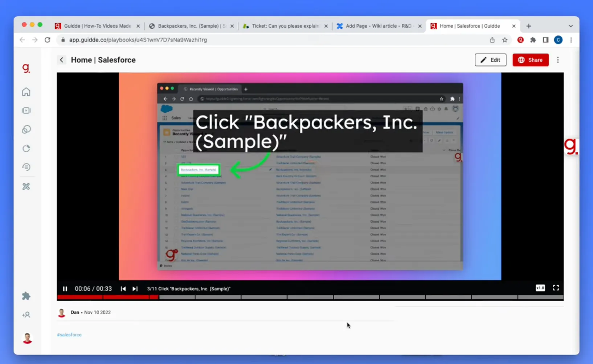This screenshot has height=364, width=593.
Task: Open the integrations puzzle icon in sidebar
Action: tap(26, 296)
